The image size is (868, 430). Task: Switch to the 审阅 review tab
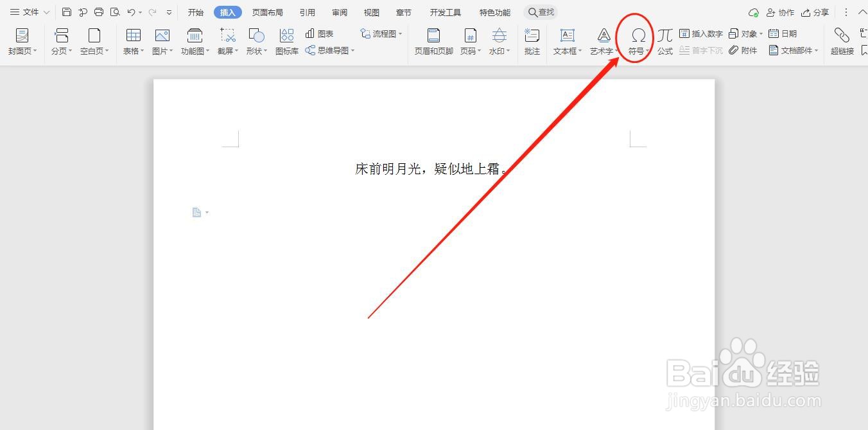click(339, 12)
